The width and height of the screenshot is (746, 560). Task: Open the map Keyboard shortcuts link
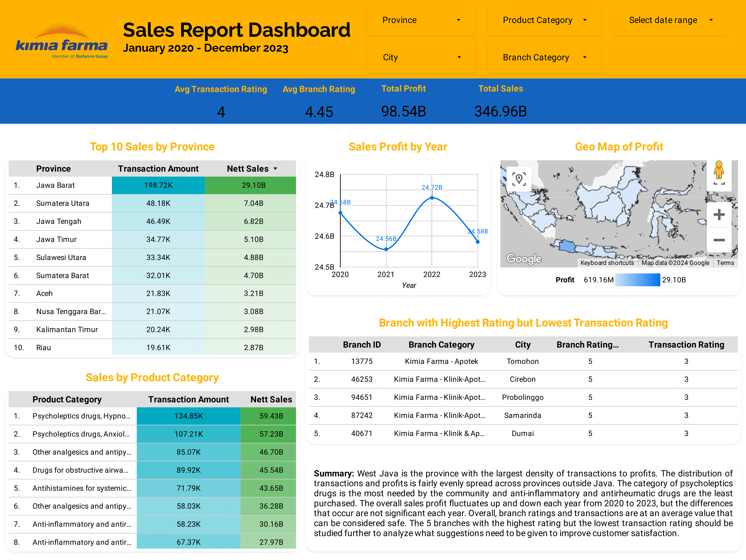click(607, 263)
